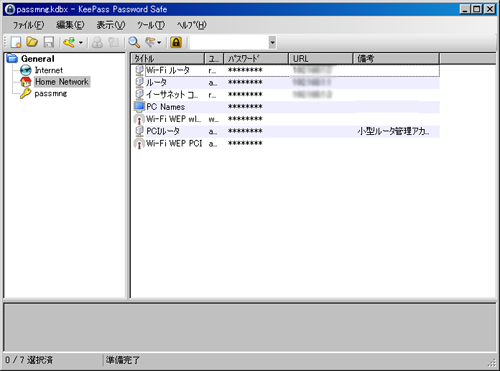Open the 表示(V) menu
Viewport: 500px width, 371px height.
111,25
